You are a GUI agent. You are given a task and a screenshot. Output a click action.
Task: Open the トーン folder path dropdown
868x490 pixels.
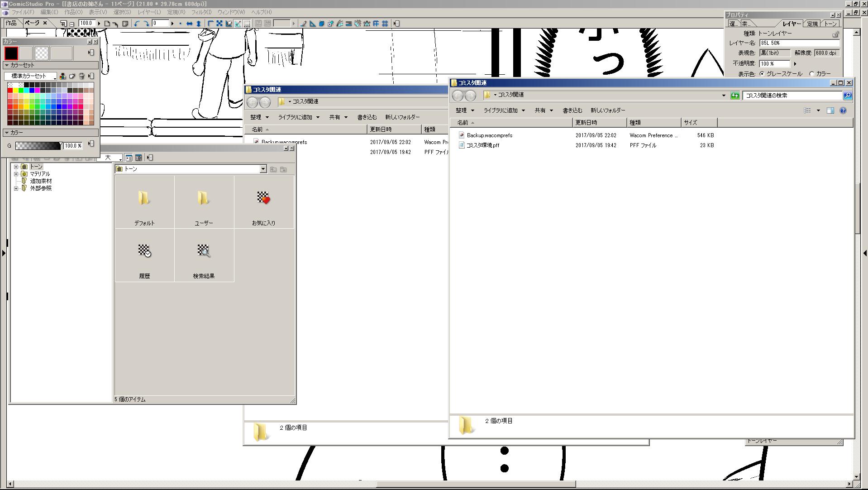pos(263,169)
